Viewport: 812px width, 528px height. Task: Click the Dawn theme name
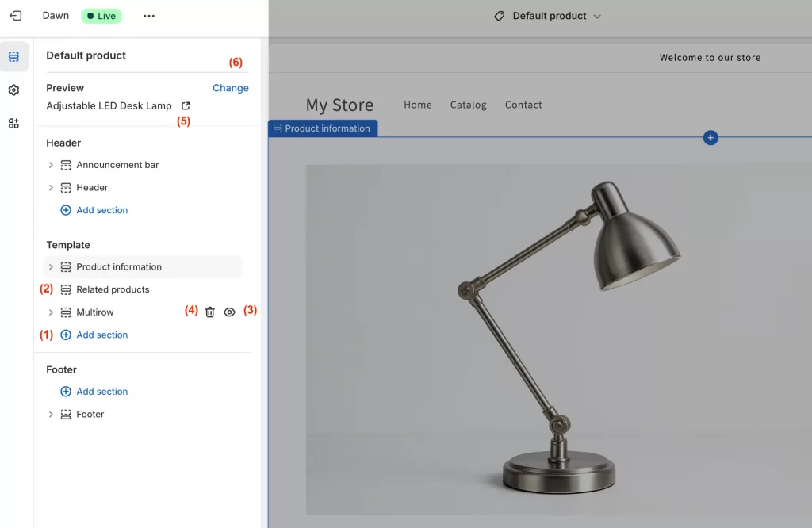(x=56, y=16)
